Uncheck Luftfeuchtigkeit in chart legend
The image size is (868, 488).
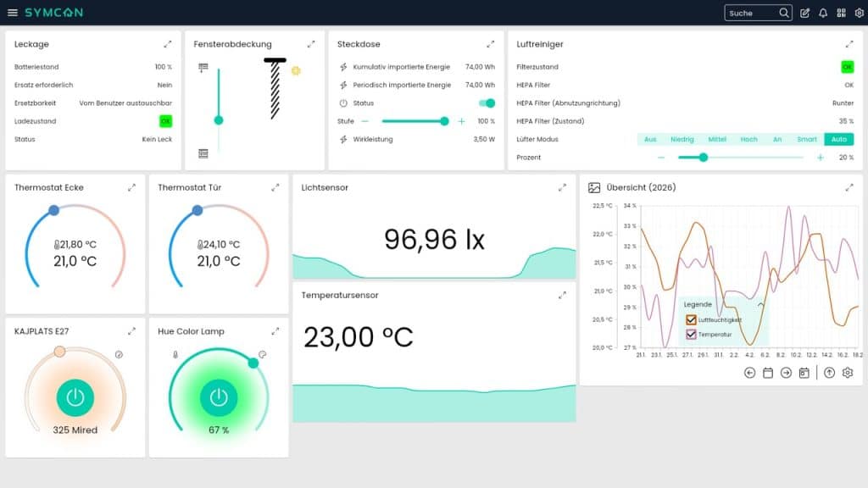pyautogui.click(x=691, y=319)
